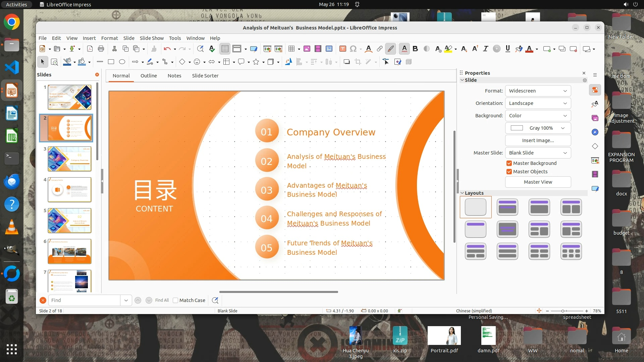
Task: Toggle the Display Grid icon
Action: (x=225, y=49)
